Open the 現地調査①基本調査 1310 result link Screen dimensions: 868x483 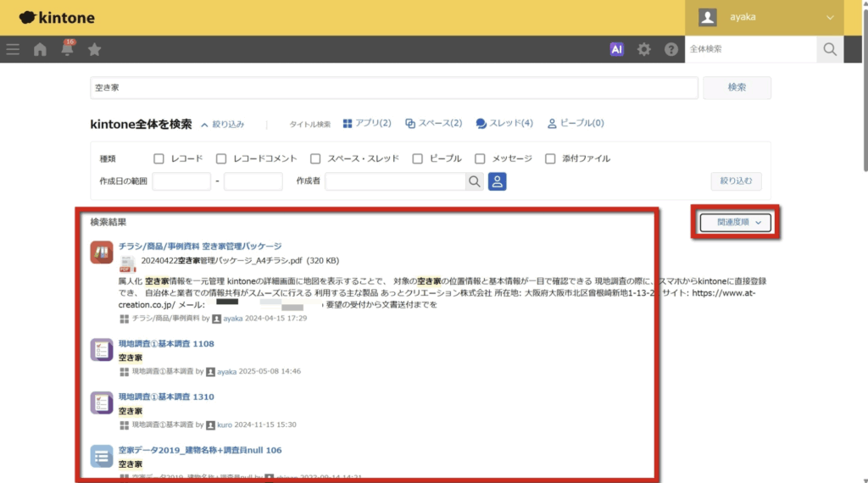point(166,397)
